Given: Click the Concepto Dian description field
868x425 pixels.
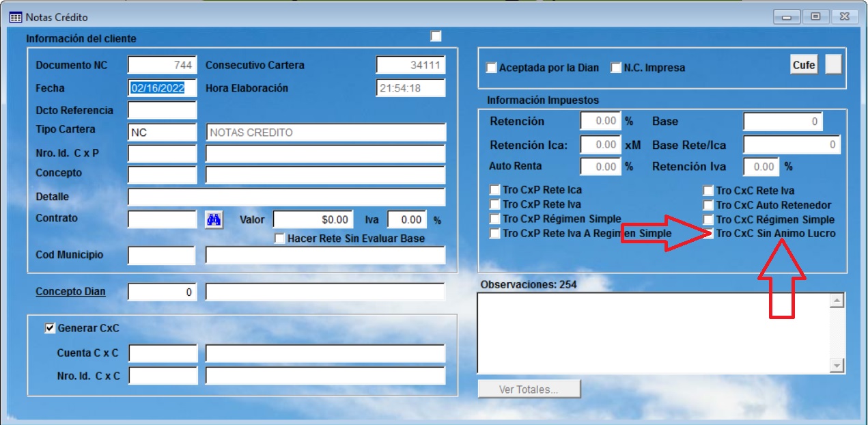Looking at the screenshot, I should tap(325, 292).
